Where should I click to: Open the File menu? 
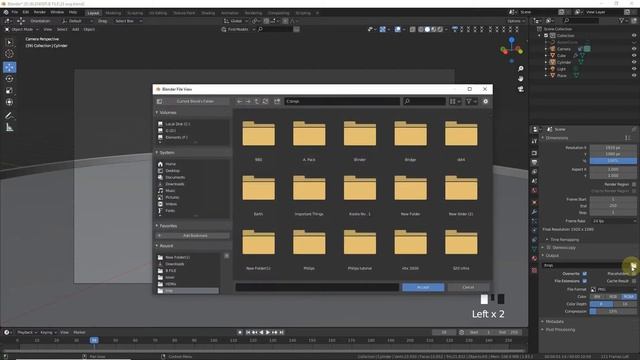pyautogui.click(x=15, y=12)
